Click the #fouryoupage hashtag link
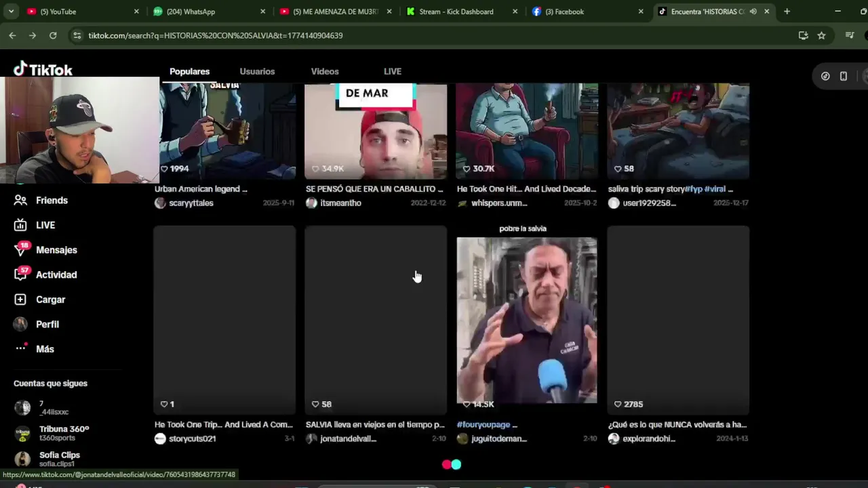868x488 pixels. click(484, 424)
